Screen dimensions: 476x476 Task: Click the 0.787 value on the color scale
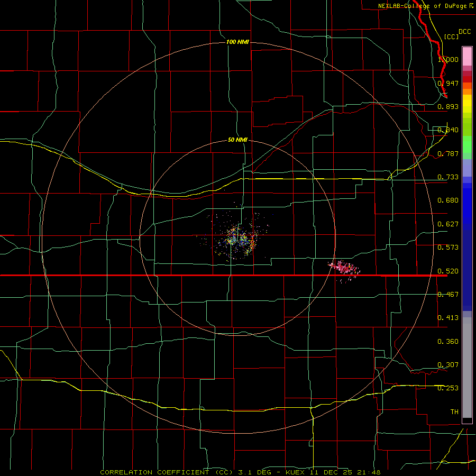pos(448,153)
